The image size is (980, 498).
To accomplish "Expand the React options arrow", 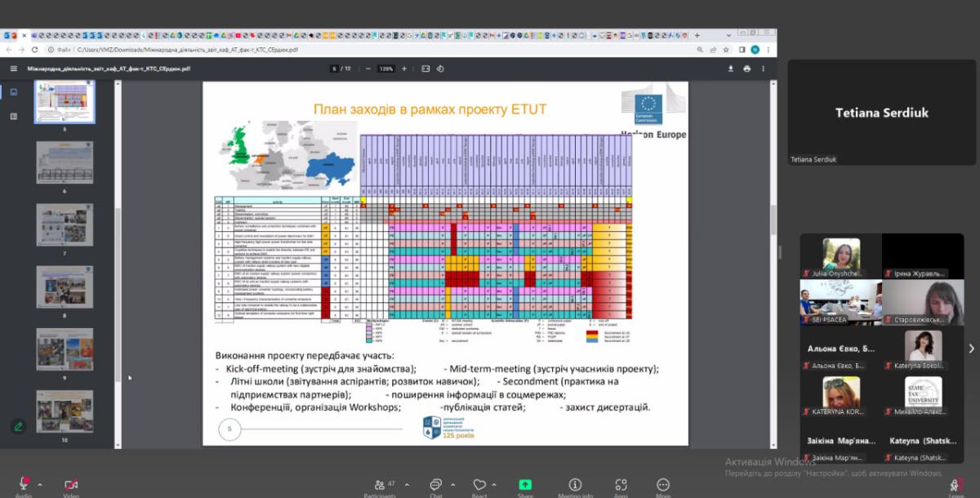I will (x=495, y=483).
